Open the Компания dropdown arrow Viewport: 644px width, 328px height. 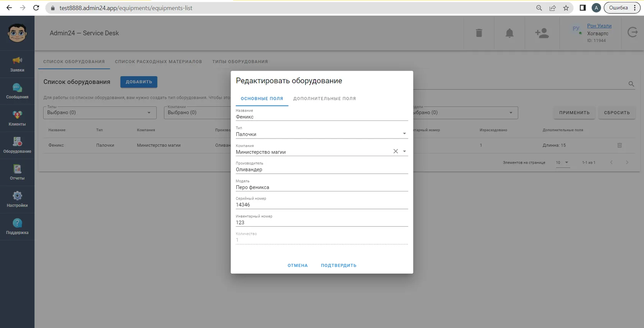coord(404,152)
